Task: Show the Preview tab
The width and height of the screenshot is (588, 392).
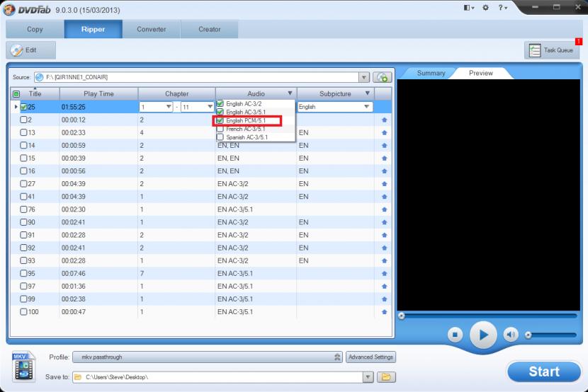Action: [x=481, y=73]
